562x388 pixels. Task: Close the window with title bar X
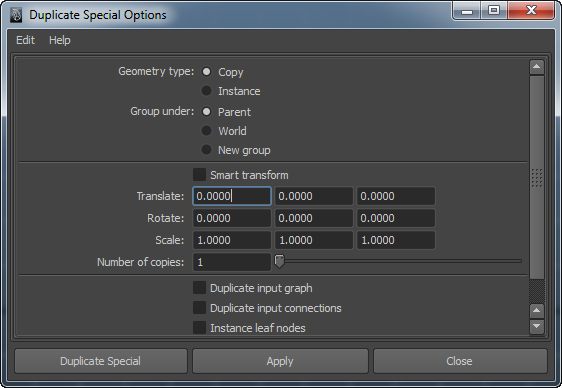click(531, 10)
